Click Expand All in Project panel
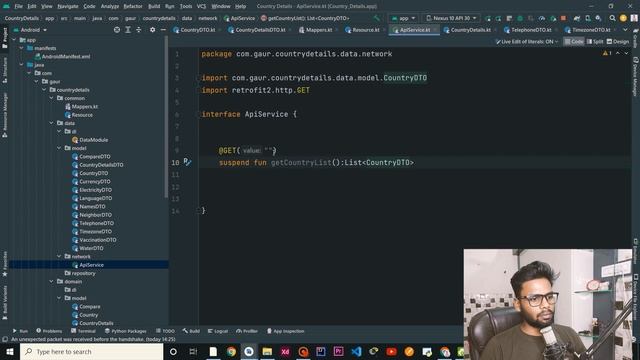640x360 pixels. point(128,30)
